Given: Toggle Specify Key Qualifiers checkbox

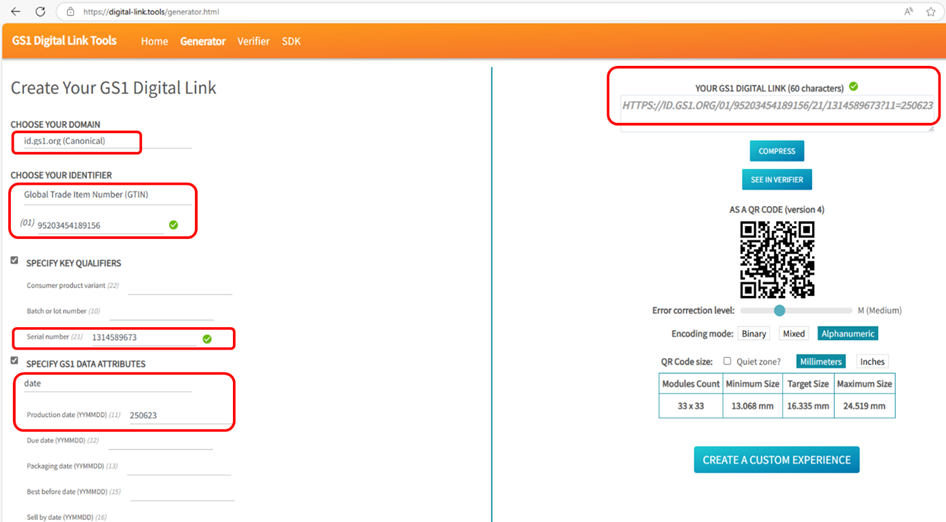Looking at the screenshot, I should pyautogui.click(x=14, y=261).
